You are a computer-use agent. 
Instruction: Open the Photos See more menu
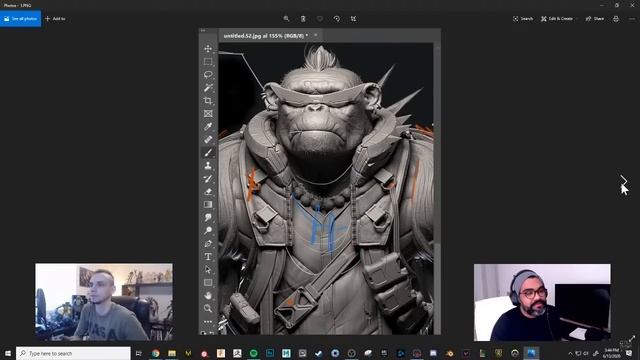pos(632,19)
